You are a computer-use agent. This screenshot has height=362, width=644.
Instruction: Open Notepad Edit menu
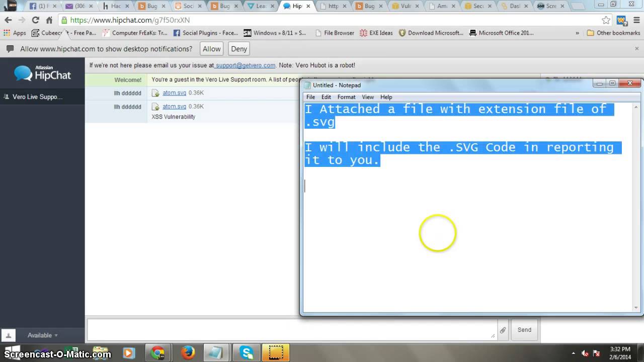pyautogui.click(x=327, y=97)
